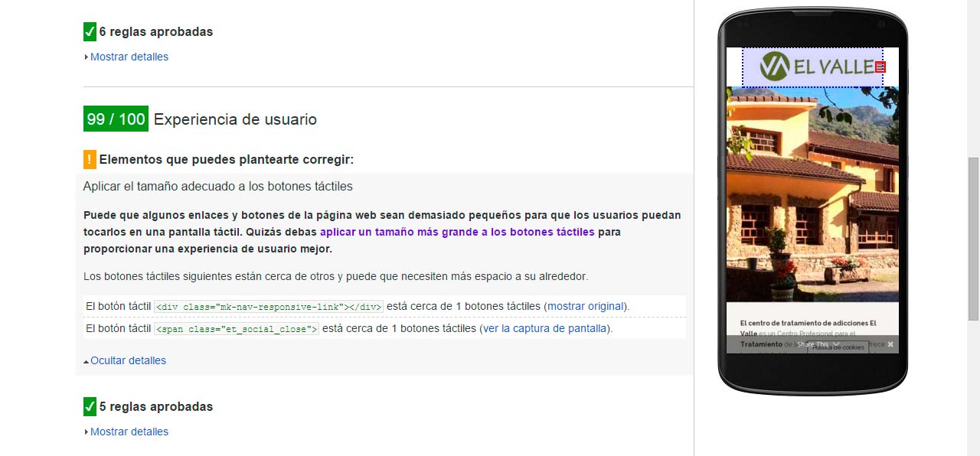The height and width of the screenshot is (456, 980).
Task: Click the mk-nav-responsive-link code snippet
Action: 269,307
